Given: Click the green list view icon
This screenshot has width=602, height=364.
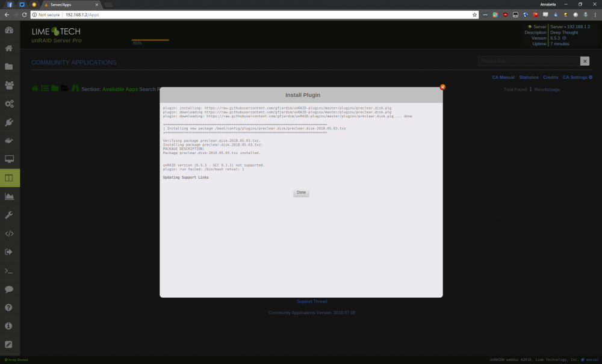Looking at the screenshot, I should (x=45, y=88).
